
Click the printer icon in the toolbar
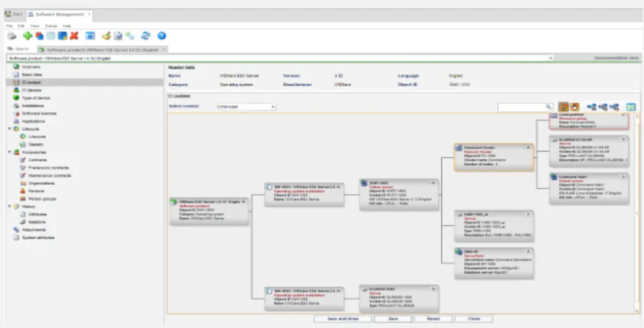click(x=12, y=36)
